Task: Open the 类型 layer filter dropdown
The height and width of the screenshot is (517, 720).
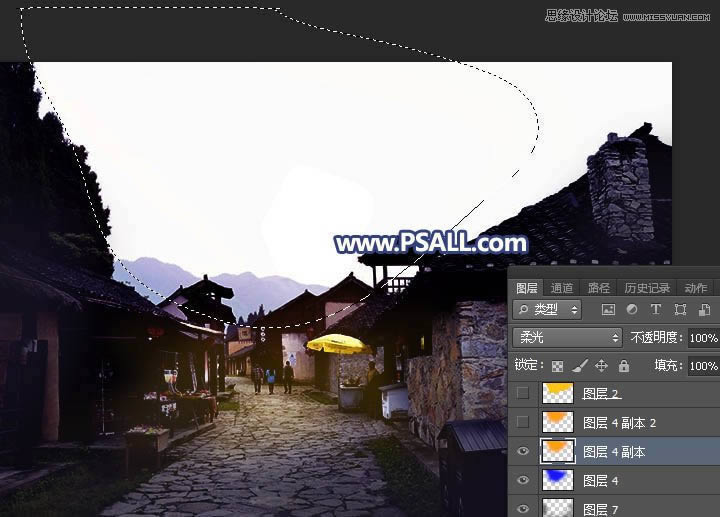Action: (x=546, y=310)
